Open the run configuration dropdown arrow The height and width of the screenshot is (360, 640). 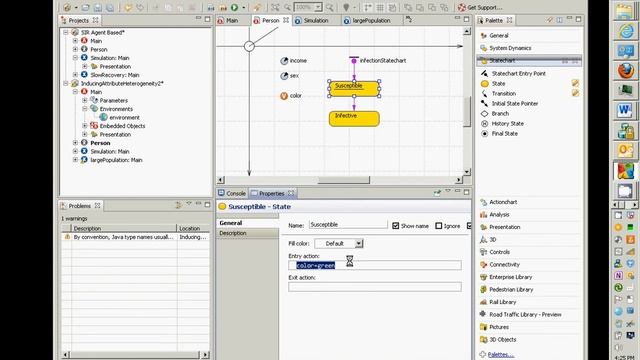(x=244, y=7)
